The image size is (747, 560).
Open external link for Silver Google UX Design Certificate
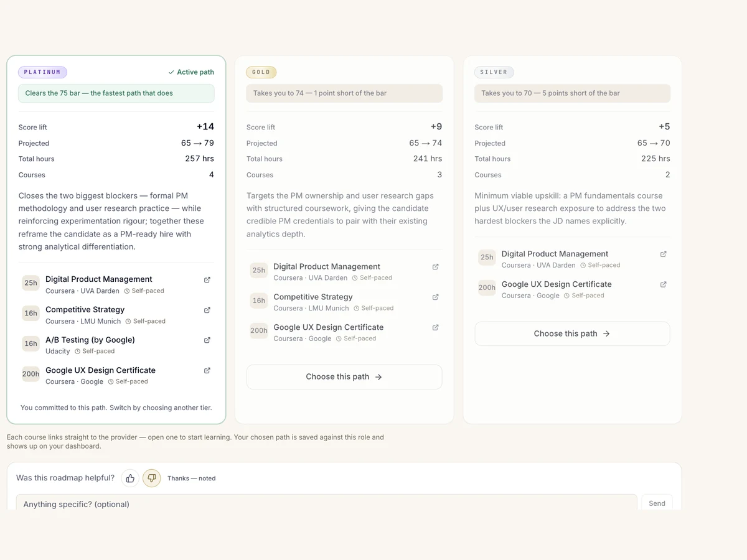[664, 284]
